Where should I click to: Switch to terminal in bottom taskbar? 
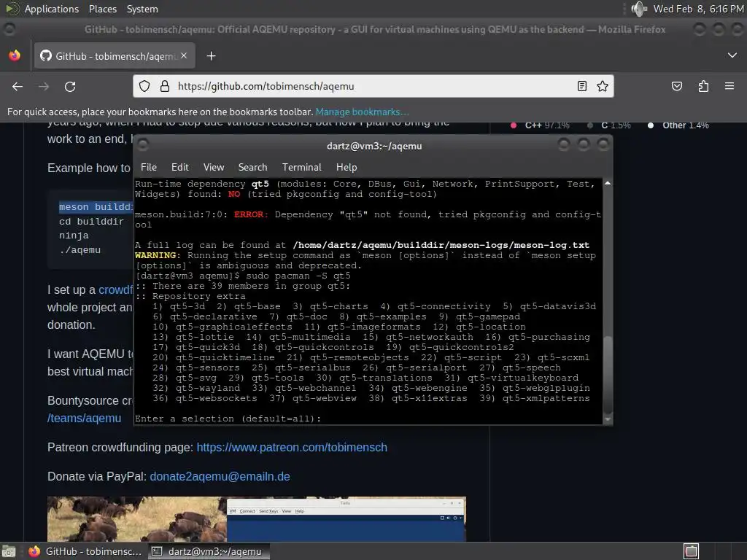coord(209,551)
